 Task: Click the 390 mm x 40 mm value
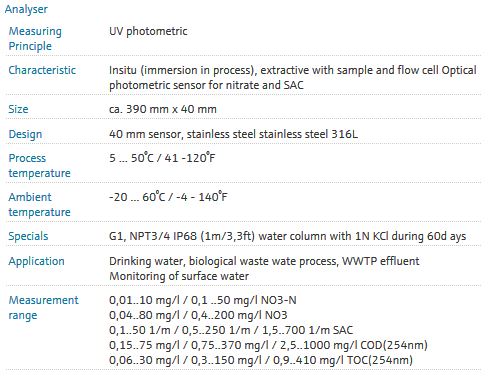tap(163, 109)
